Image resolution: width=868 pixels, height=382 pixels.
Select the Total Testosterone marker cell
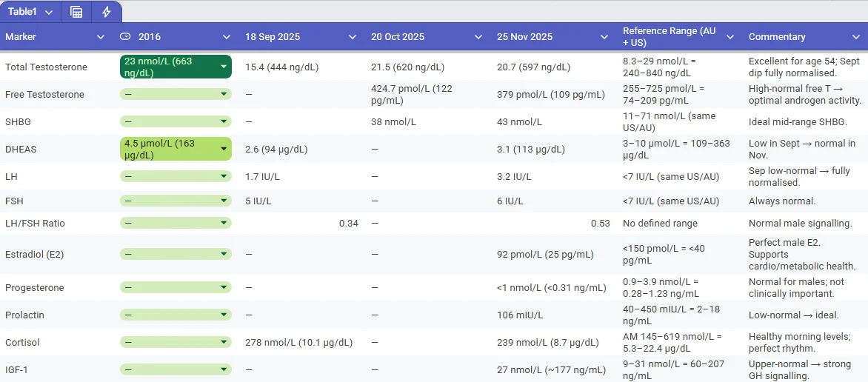[46, 67]
